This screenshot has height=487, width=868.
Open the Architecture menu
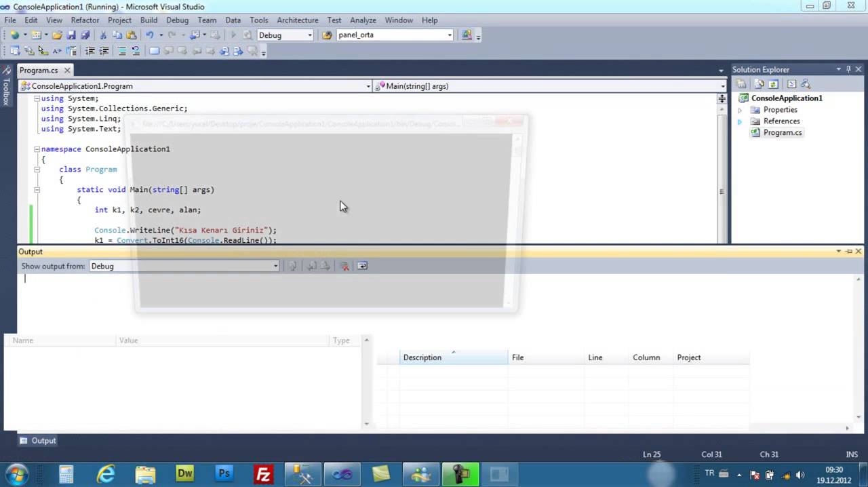(x=298, y=20)
